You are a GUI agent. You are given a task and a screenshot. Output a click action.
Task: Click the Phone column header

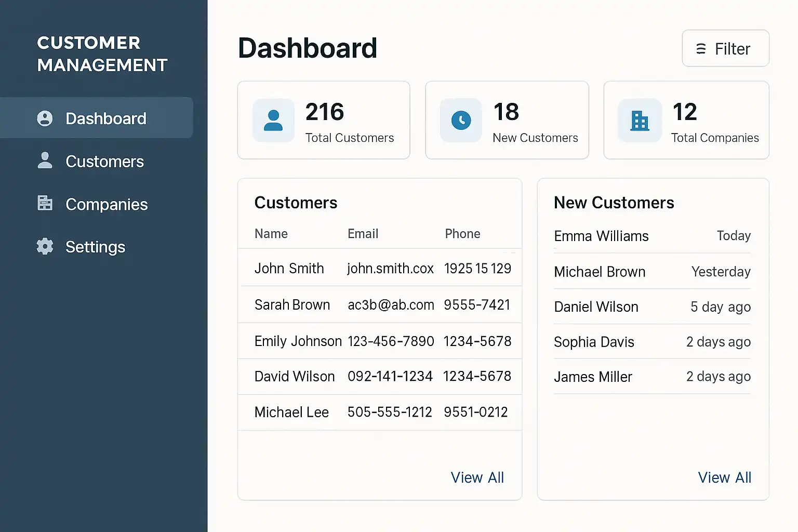[x=462, y=234]
